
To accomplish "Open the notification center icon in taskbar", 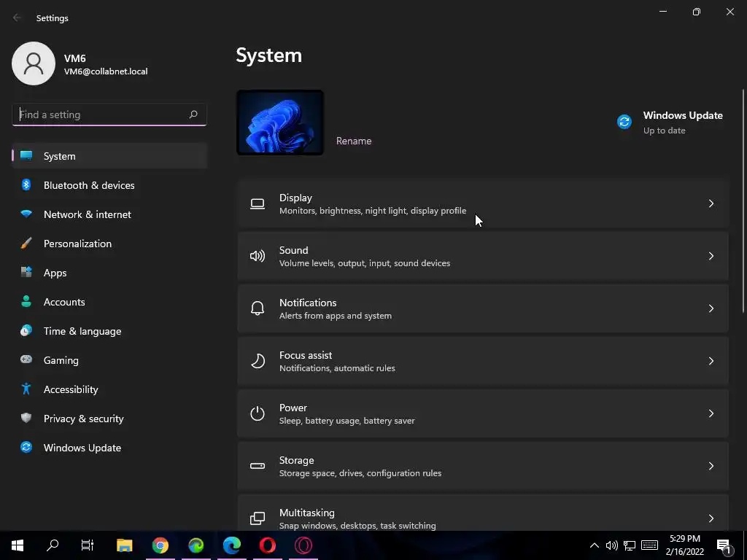I will pyautogui.click(x=724, y=545).
